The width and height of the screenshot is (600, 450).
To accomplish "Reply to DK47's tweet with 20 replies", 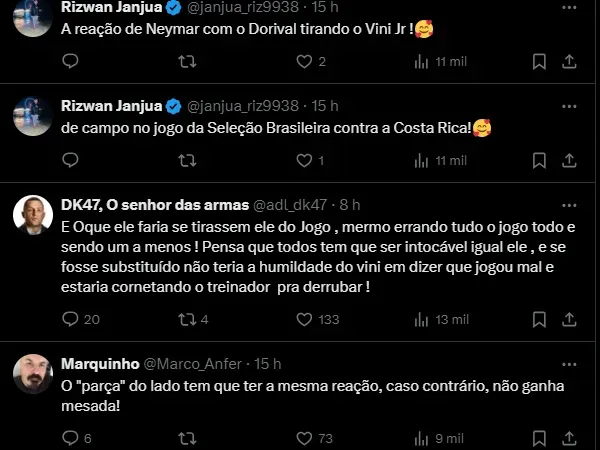I will tap(70, 319).
